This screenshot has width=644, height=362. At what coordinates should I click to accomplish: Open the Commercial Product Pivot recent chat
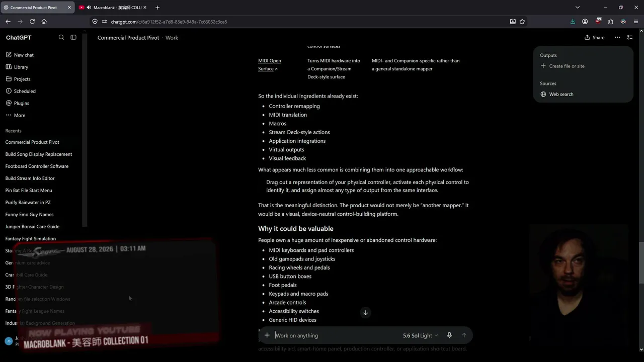32,142
